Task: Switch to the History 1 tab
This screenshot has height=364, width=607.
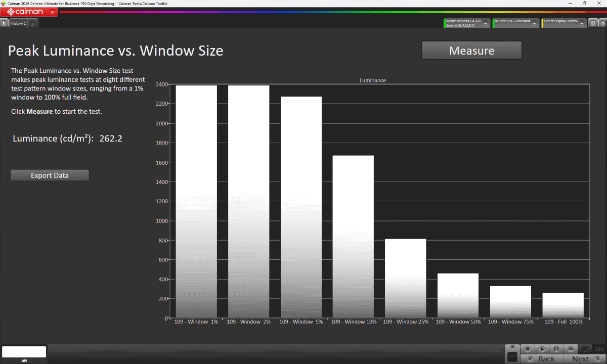Action: [x=19, y=23]
